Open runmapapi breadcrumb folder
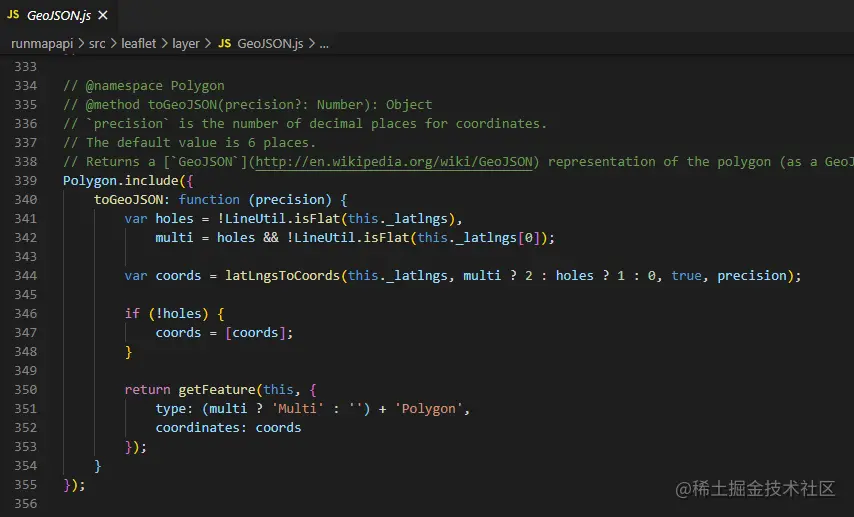This screenshot has width=854, height=517. click(42, 44)
